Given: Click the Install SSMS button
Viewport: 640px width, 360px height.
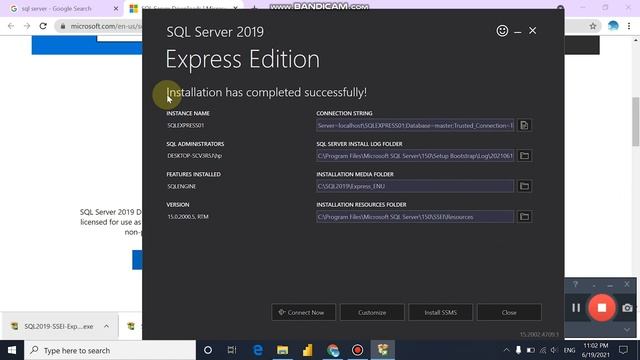Looking at the screenshot, I should coord(440,312).
